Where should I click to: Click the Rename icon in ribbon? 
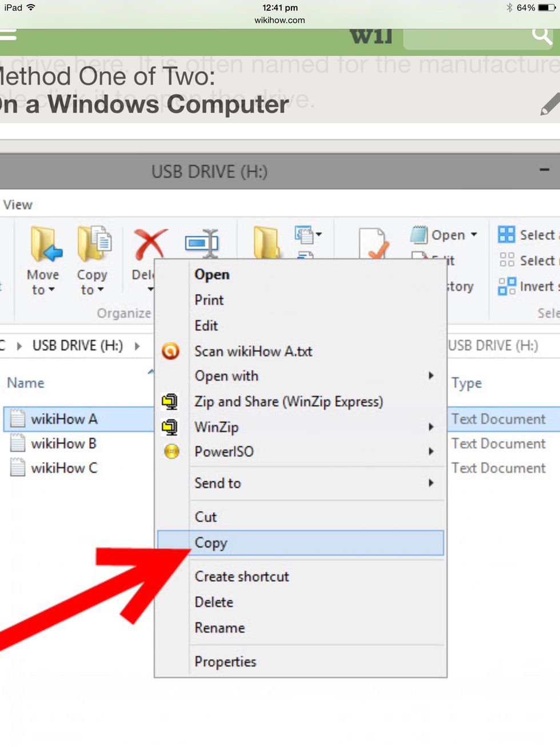click(202, 242)
